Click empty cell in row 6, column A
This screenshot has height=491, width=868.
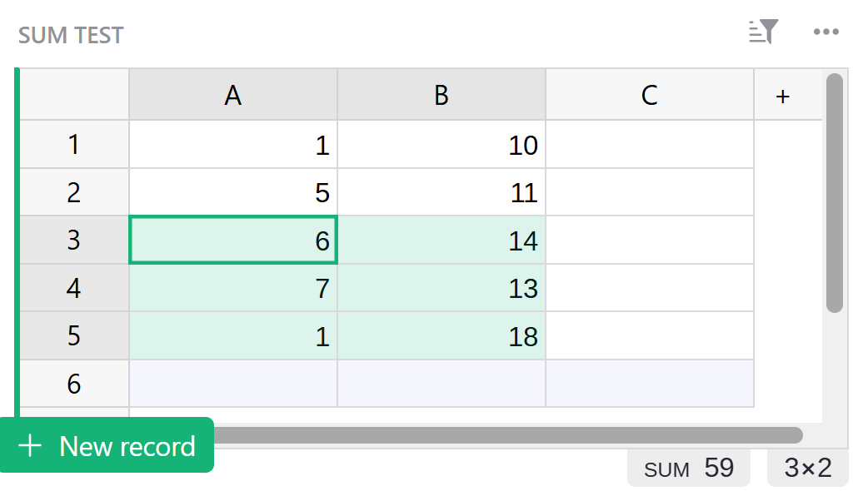point(233,384)
